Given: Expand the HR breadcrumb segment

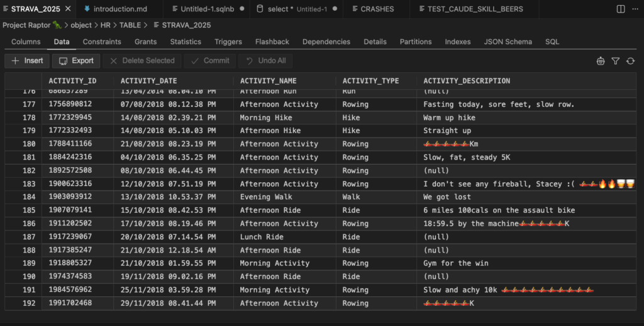Looking at the screenshot, I should click(x=105, y=25).
